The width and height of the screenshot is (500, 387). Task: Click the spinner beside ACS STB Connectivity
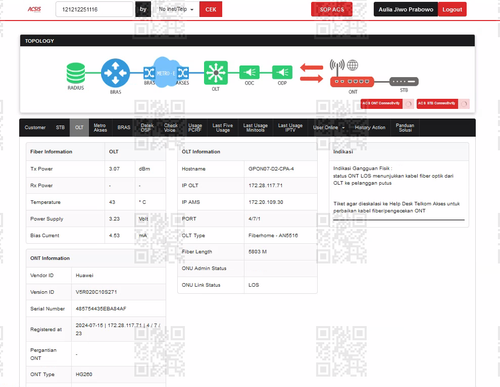(x=464, y=104)
